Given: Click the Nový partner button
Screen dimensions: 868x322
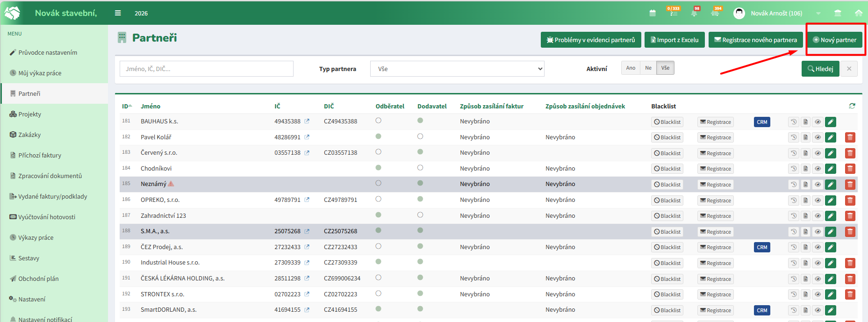Looking at the screenshot, I should point(835,40).
